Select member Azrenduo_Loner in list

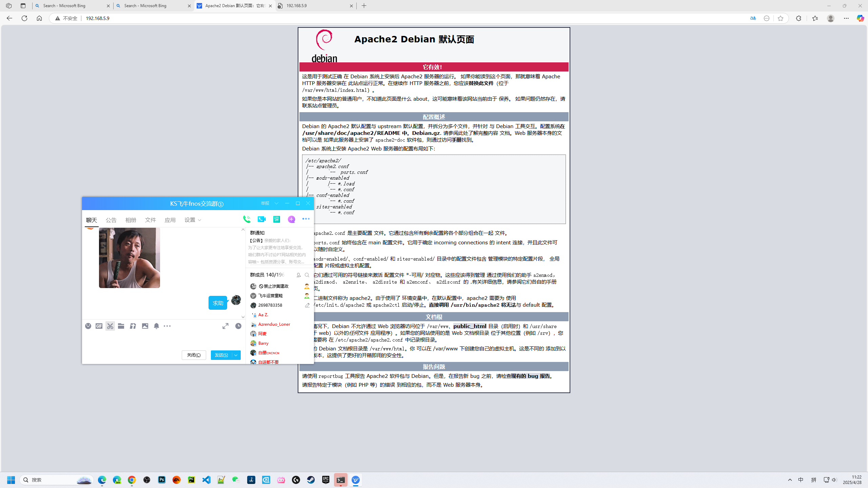tap(279, 324)
